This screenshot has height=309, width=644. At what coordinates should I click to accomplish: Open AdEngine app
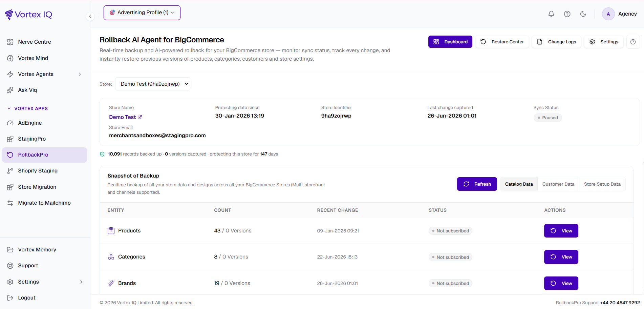[x=45, y=123]
